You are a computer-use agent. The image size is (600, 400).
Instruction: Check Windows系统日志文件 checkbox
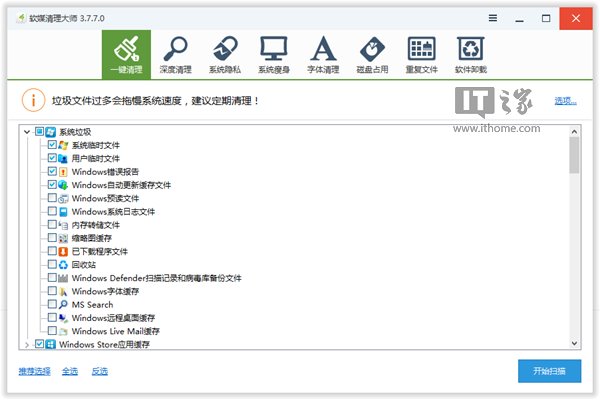click(52, 211)
